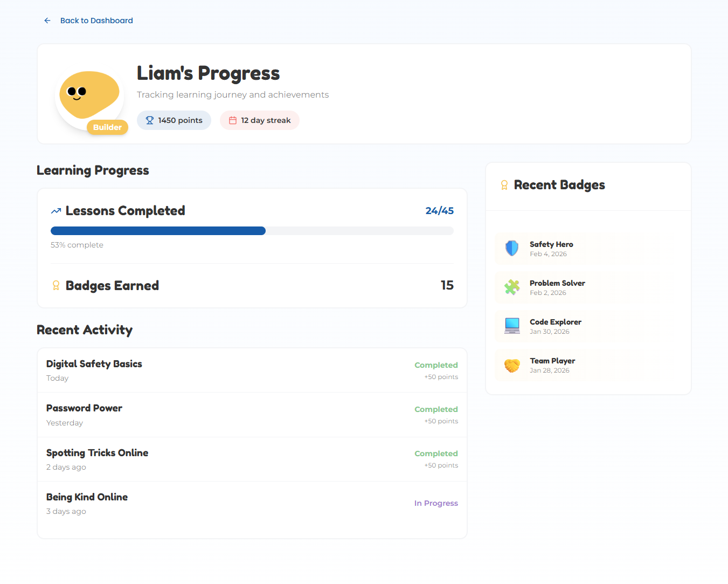Click the ribbon icon next to Recent Badges

pyautogui.click(x=504, y=184)
